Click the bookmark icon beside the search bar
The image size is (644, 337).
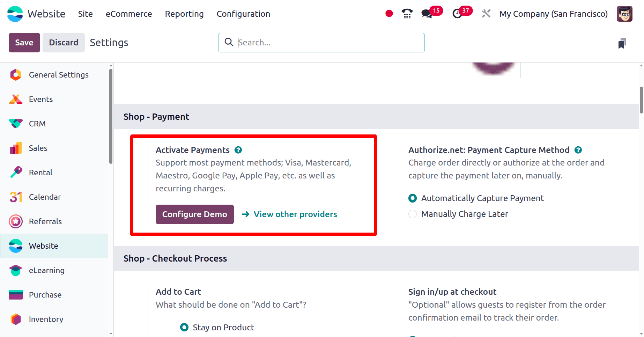[622, 43]
